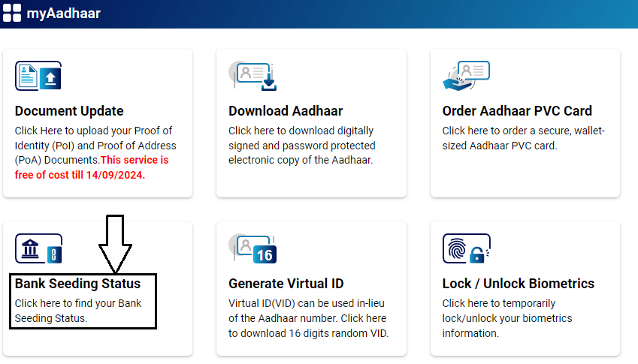Open the Download Aadhaar heading
Screen dimensions: 638x364
coord(286,111)
